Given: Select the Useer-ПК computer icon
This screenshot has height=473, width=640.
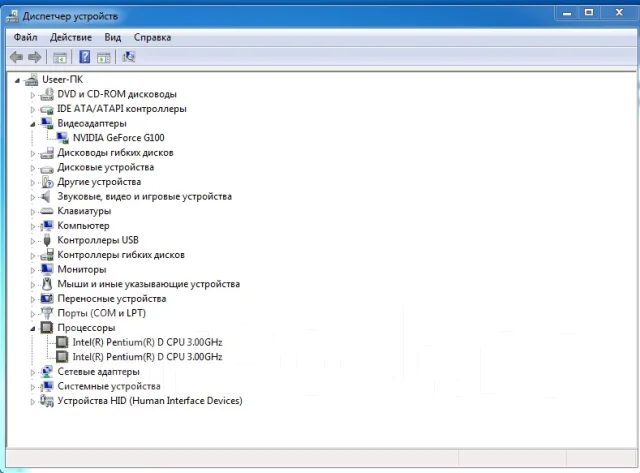Looking at the screenshot, I should click(x=32, y=80).
